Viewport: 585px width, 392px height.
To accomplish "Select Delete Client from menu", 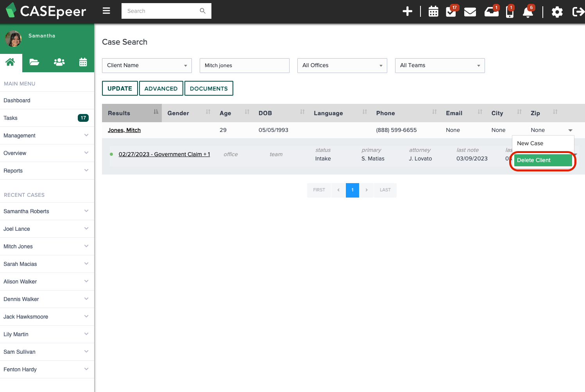I will [543, 160].
